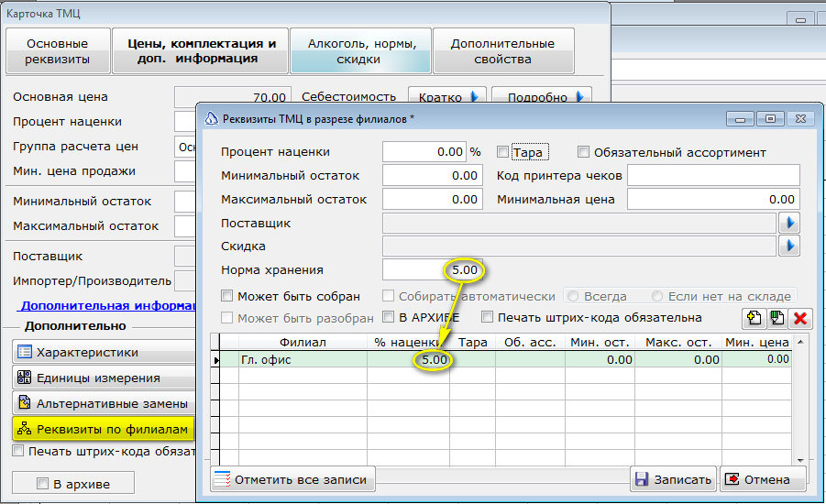Enable Обязательный ассортимент checkbox
This screenshot has height=504, width=826.
click(583, 152)
